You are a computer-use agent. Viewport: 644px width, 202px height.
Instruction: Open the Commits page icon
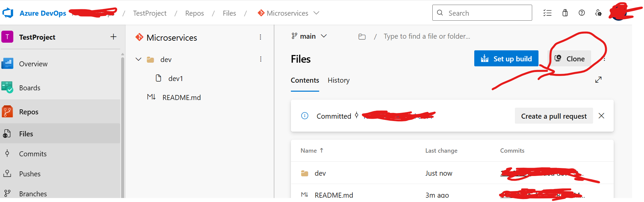pyautogui.click(x=7, y=153)
